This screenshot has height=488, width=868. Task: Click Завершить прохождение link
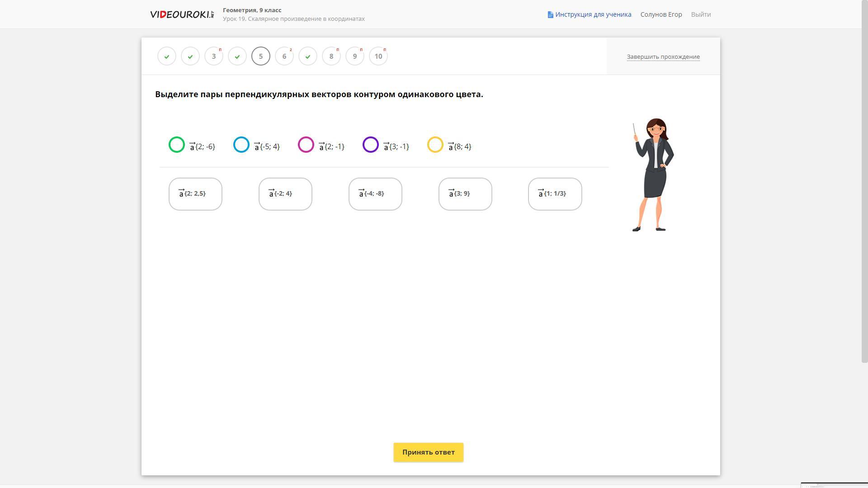click(x=663, y=56)
